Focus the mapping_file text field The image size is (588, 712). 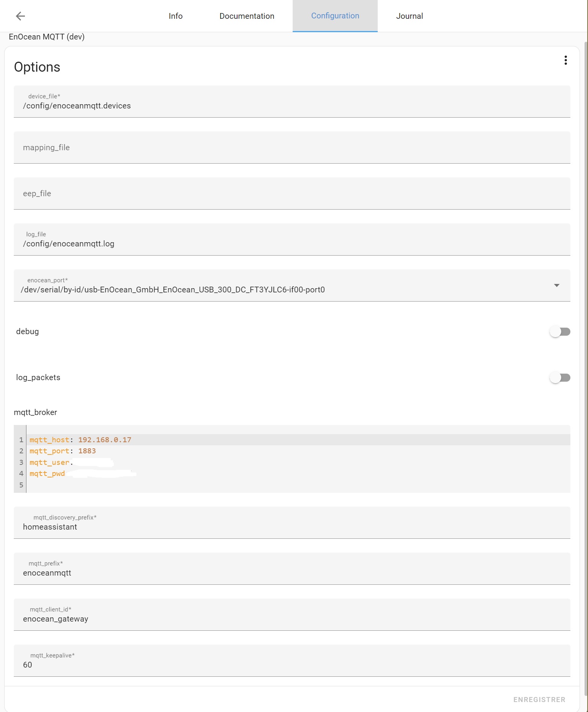click(291, 148)
